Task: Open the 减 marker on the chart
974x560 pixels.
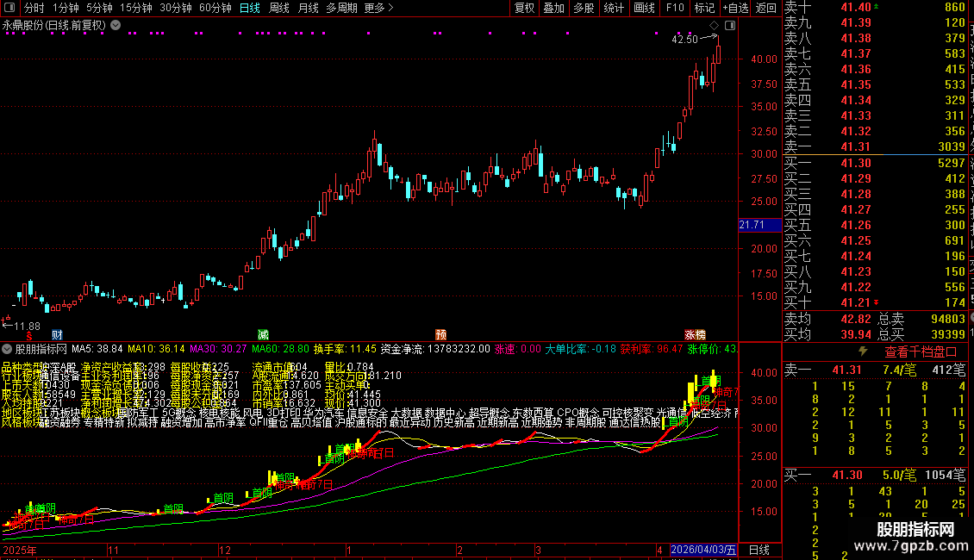Action: (x=264, y=334)
